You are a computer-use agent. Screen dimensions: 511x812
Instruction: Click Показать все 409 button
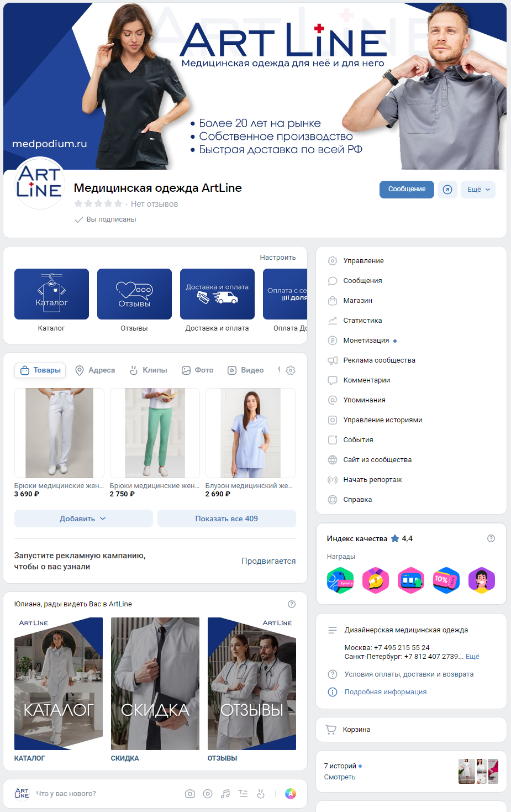pos(226,518)
